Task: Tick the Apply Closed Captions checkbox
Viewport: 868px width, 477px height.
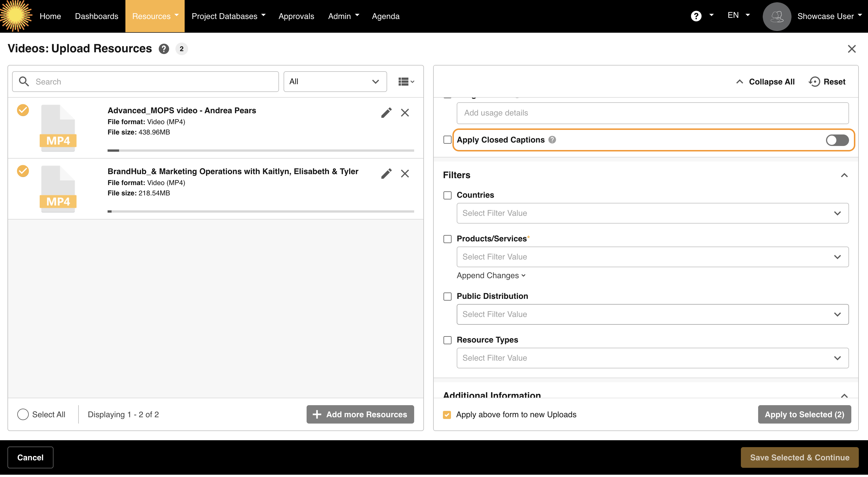Action: point(447,140)
